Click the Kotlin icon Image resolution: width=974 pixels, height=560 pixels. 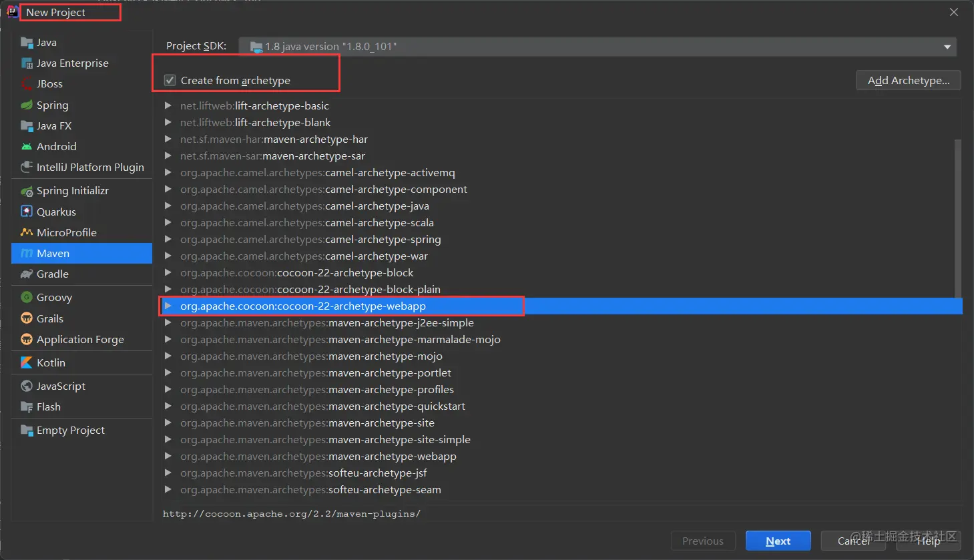coord(27,363)
